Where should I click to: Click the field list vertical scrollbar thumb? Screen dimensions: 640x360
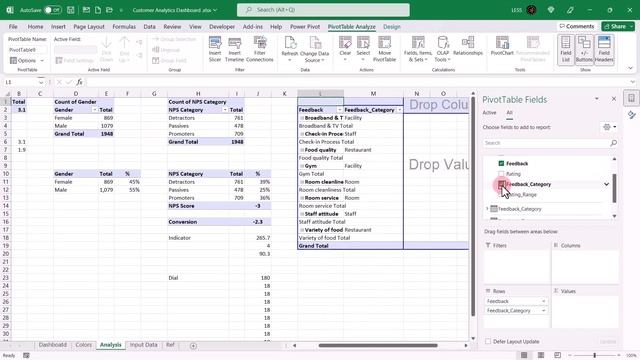(x=614, y=188)
